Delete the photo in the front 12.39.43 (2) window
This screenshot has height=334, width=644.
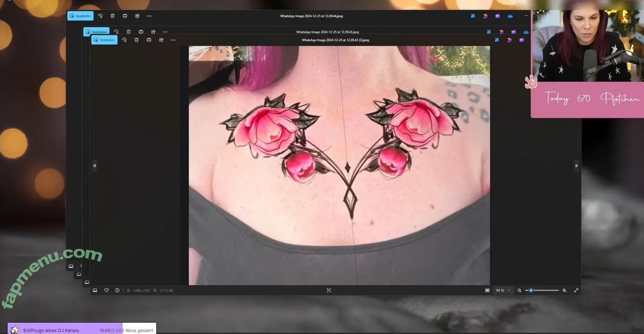click(x=137, y=40)
